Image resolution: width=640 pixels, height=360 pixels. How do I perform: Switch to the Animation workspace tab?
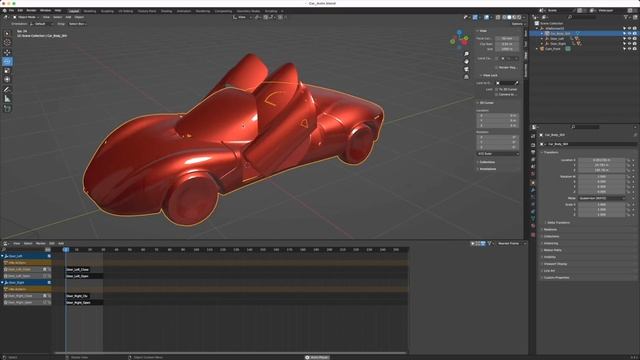[x=184, y=11]
